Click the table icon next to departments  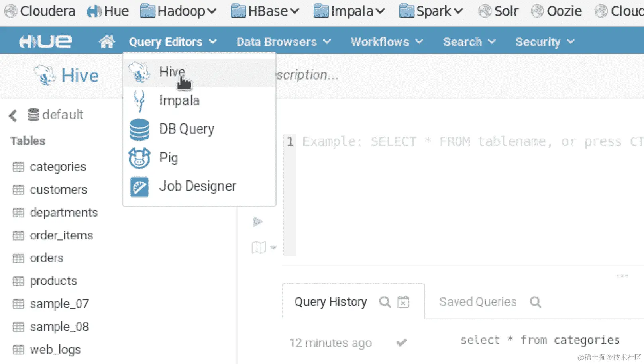18,213
